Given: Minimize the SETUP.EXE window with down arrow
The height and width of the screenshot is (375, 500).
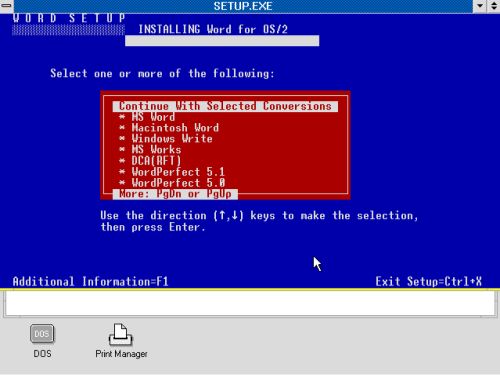Looking at the screenshot, I should [x=480, y=6].
